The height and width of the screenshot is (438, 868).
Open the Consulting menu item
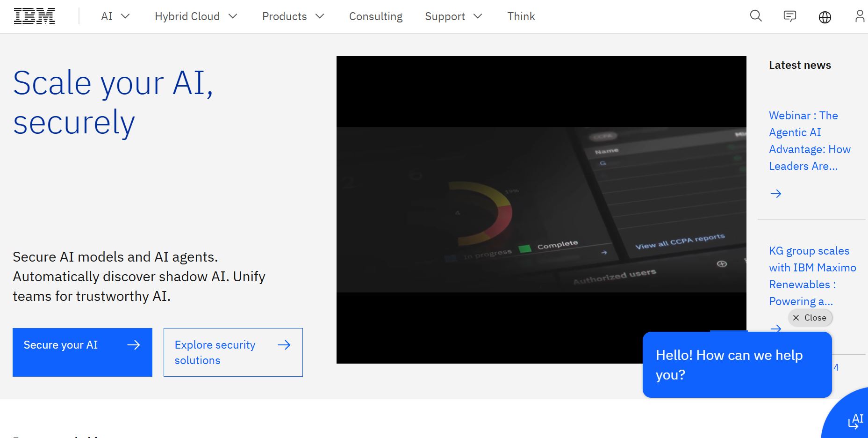coord(376,16)
